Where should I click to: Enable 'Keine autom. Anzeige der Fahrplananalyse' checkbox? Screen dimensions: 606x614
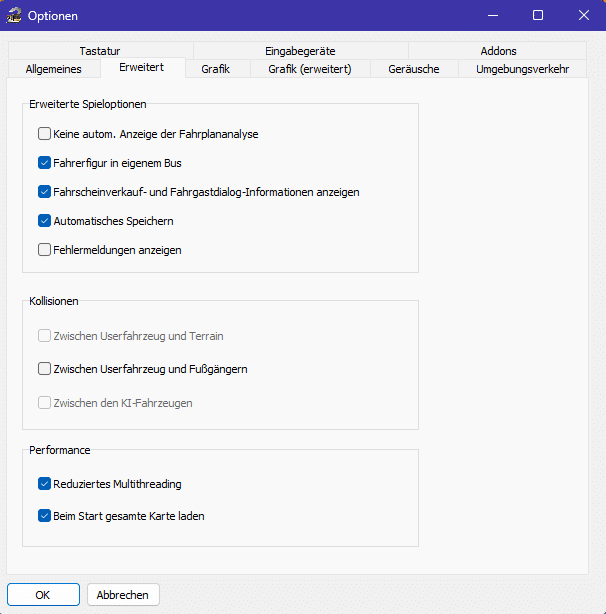(44, 133)
